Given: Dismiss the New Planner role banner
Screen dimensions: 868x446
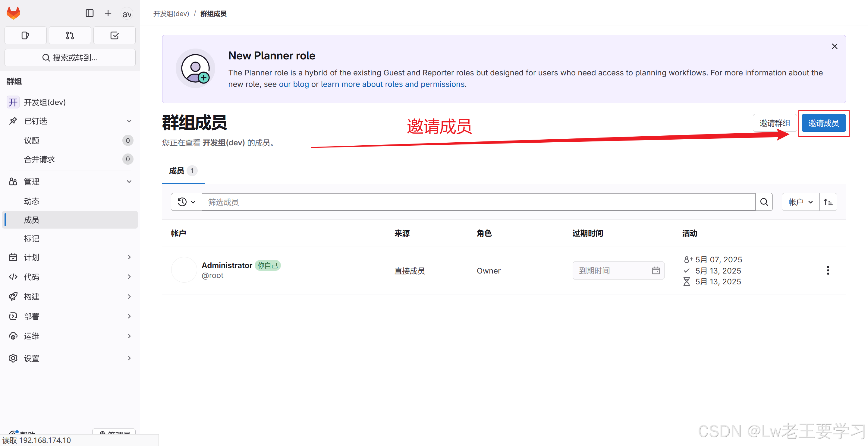Looking at the screenshot, I should click(834, 46).
